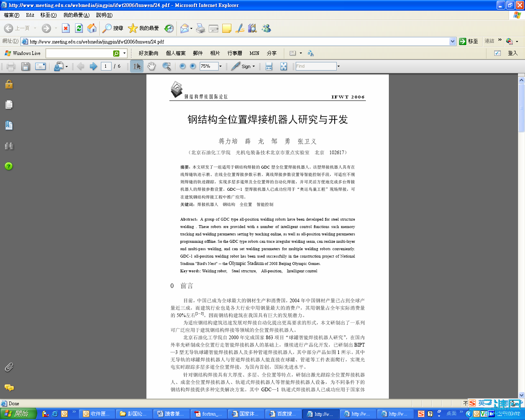Viewport: 525px width, 420px height.
Task: Zoom in with the plus icon
Action: point(193,66)
